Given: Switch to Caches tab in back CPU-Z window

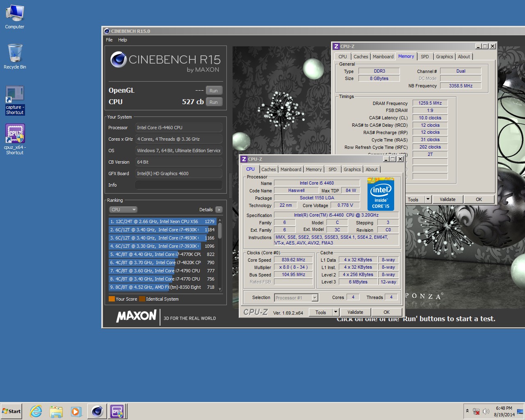Looking at the screenshot, I should click(361, 57).
